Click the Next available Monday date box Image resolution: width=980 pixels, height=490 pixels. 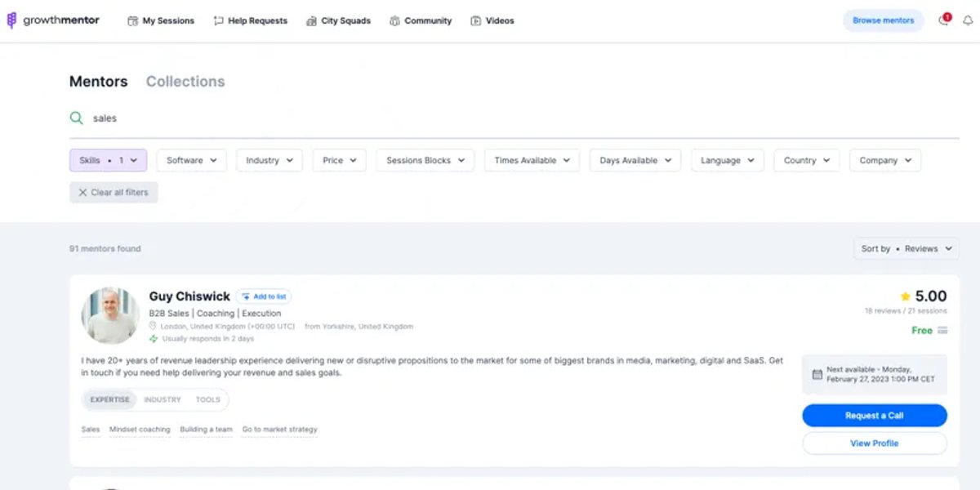[x=875, y=375]
